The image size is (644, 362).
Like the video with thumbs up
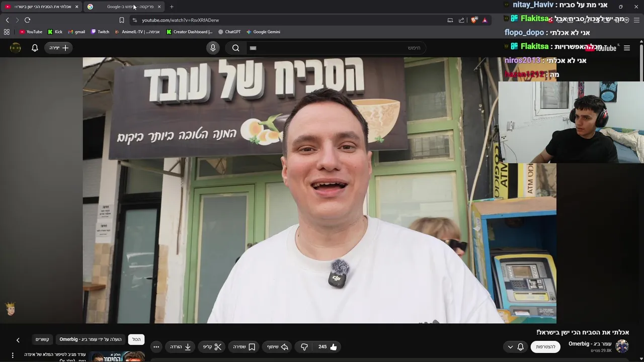(x=328, y=347)
